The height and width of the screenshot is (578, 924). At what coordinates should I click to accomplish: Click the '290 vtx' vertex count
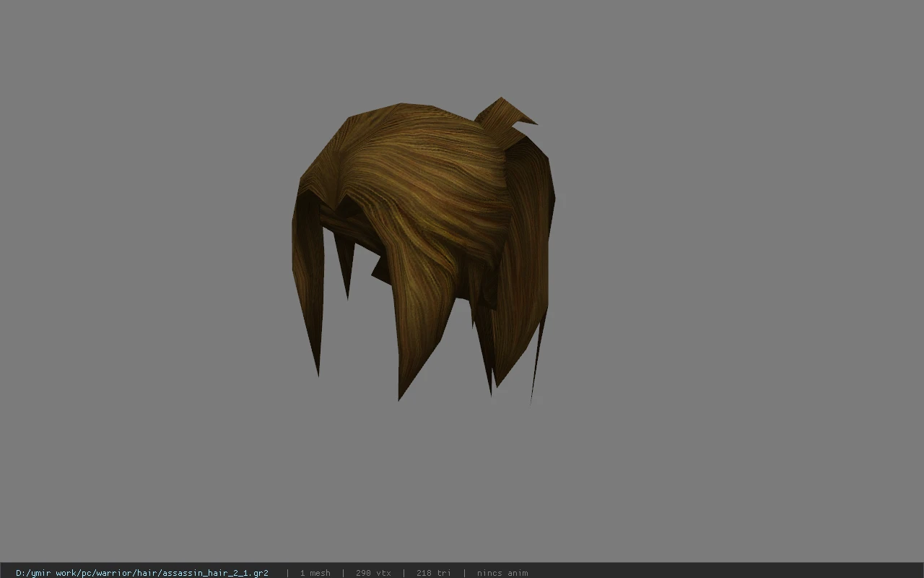click(373, 573)
